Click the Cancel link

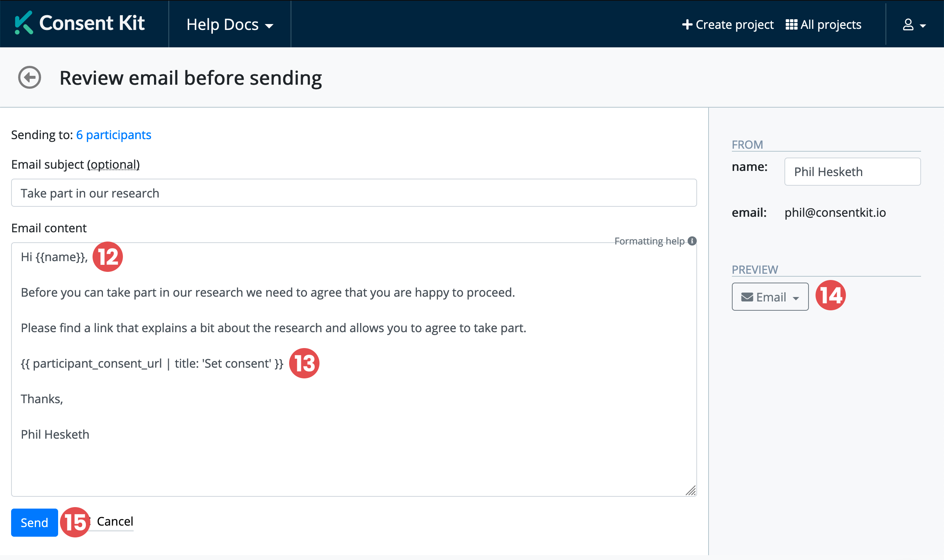pos(115,521)
